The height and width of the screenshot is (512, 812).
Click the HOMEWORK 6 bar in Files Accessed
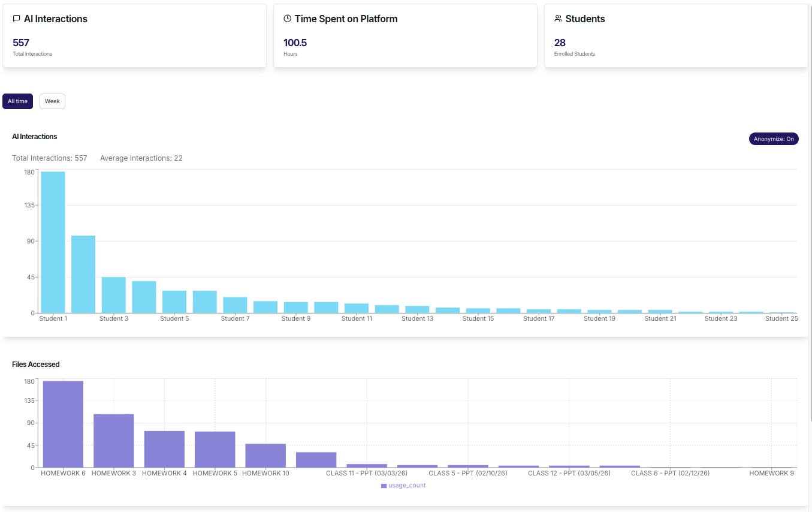point(63,424)
